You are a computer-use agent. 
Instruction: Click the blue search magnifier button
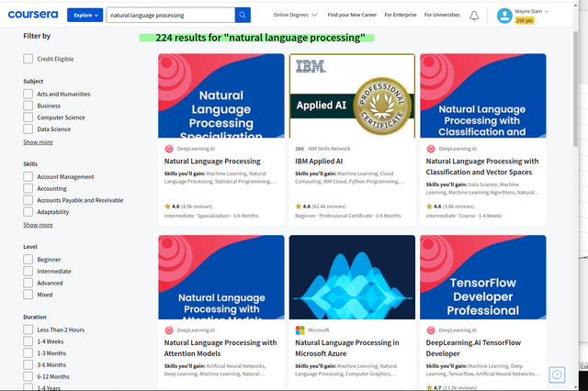[x=243, y=15]
